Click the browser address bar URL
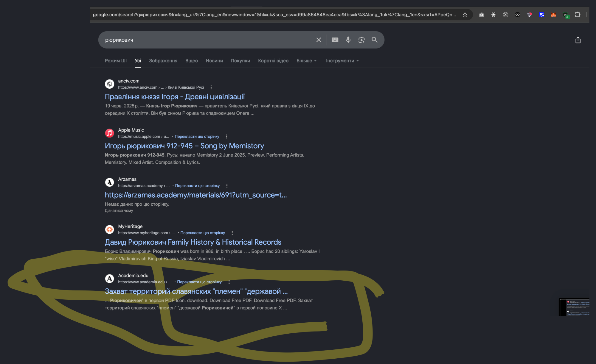Screen dimensions: 596x364 pos(274,15)
